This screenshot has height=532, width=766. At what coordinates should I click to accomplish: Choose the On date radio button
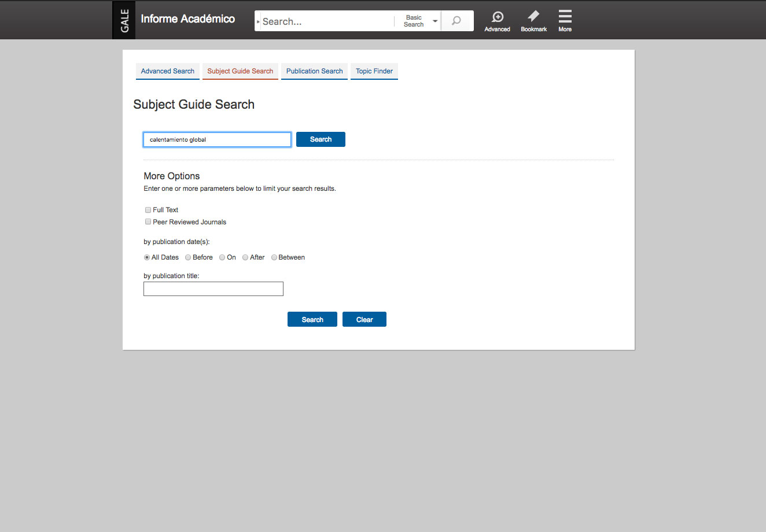(222, 257)
